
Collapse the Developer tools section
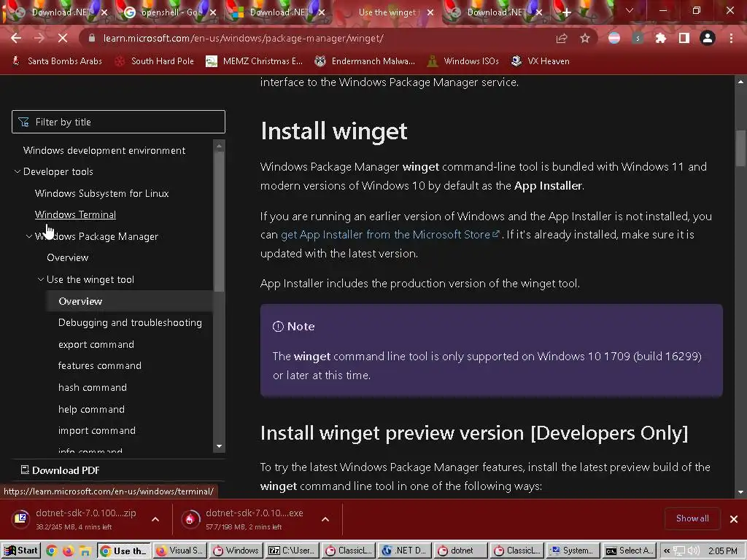point(18,171)
